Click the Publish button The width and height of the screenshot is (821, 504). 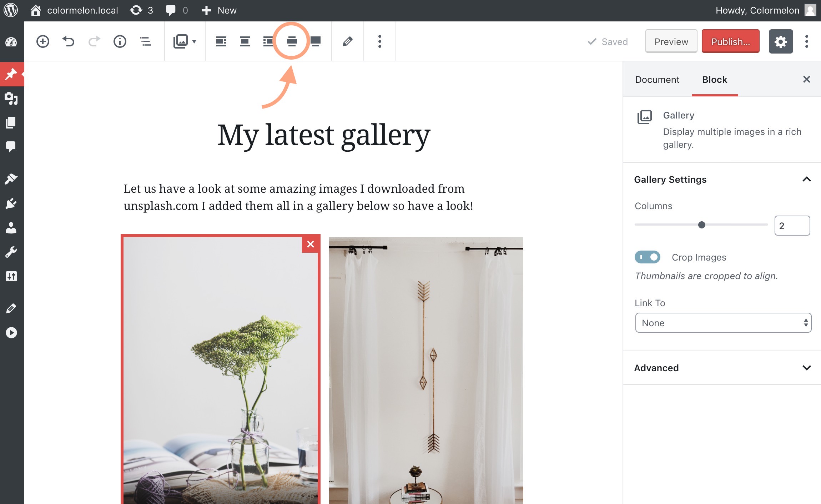coord(730,41)
